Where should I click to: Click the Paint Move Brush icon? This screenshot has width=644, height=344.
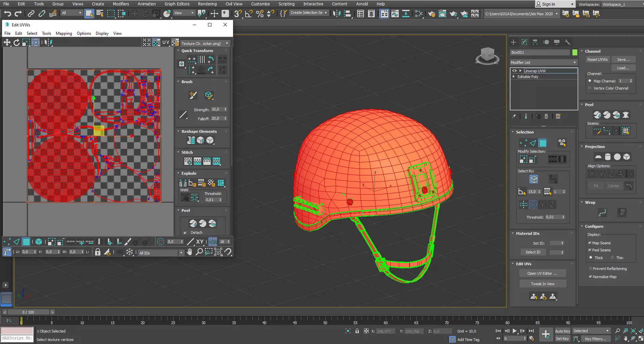193,95
